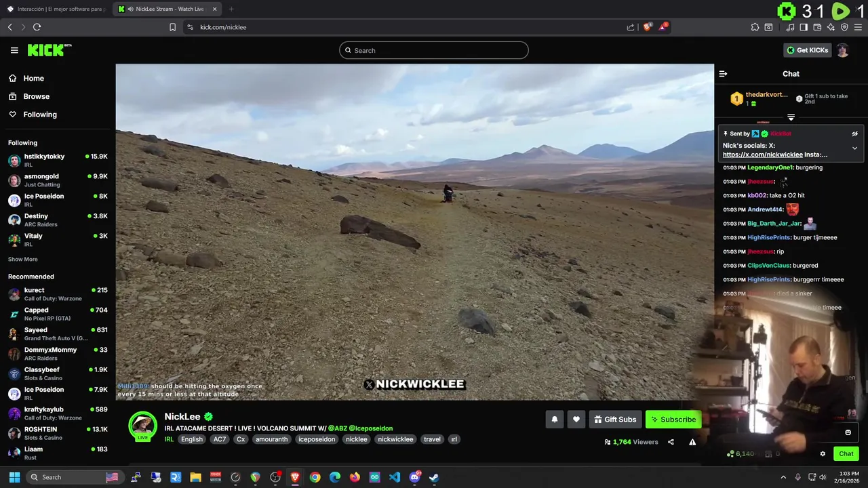Hide the pinned chat message

click(854, 134)
